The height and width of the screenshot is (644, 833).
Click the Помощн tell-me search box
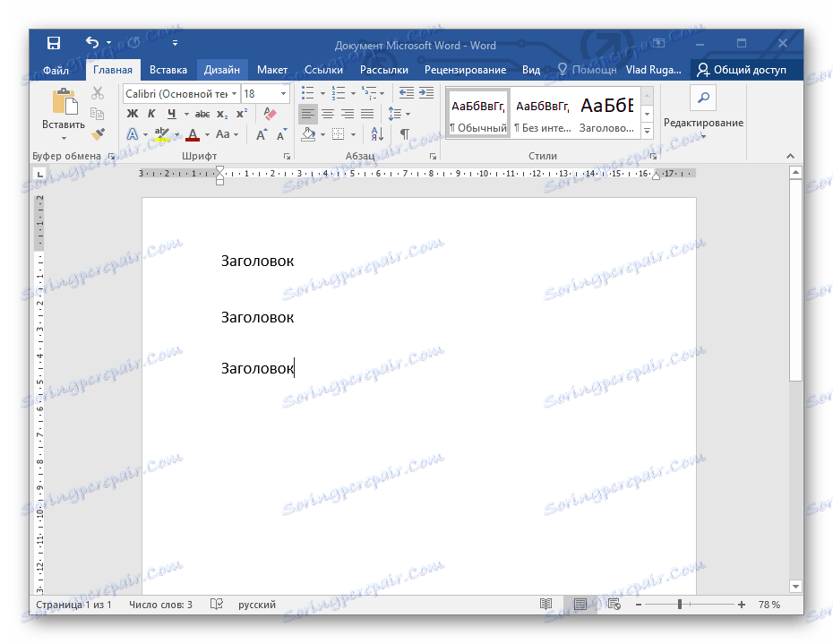coord(587,70)
